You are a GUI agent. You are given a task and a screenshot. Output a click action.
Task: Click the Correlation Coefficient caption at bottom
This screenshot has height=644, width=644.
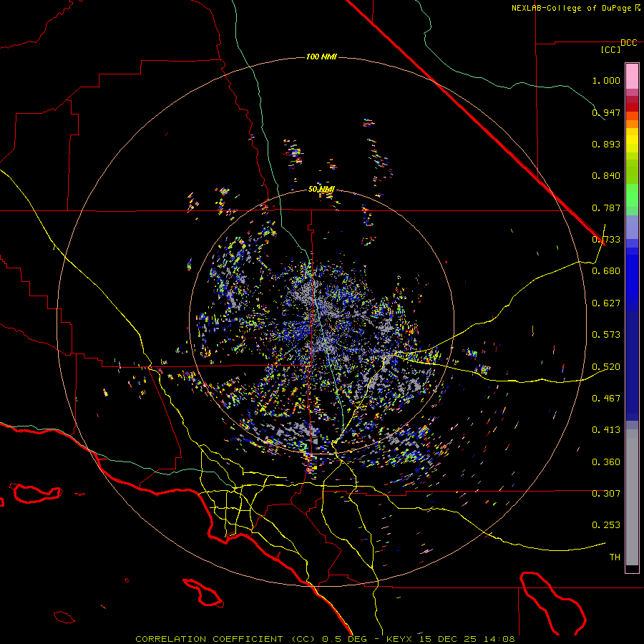325,639
